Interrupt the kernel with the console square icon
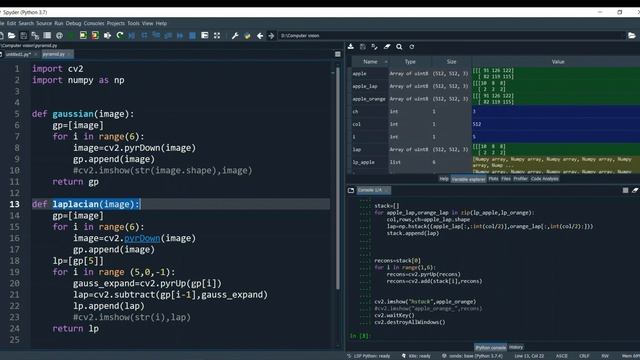 point(625,190)
